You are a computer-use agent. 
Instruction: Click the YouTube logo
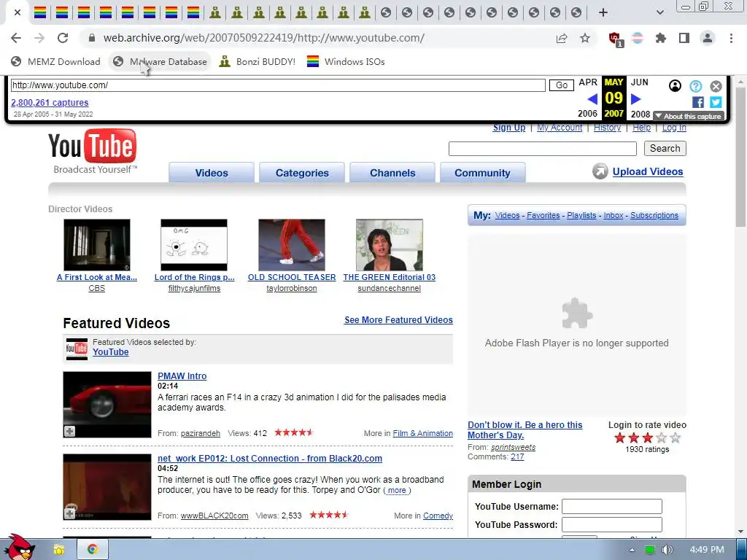pos(93,151)
